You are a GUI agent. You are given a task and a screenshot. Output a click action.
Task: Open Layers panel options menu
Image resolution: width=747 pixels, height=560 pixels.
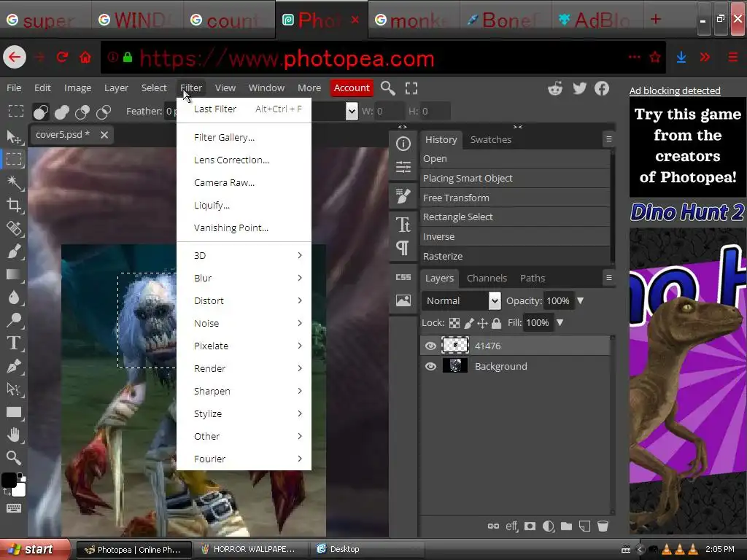[x=609, y=278]
